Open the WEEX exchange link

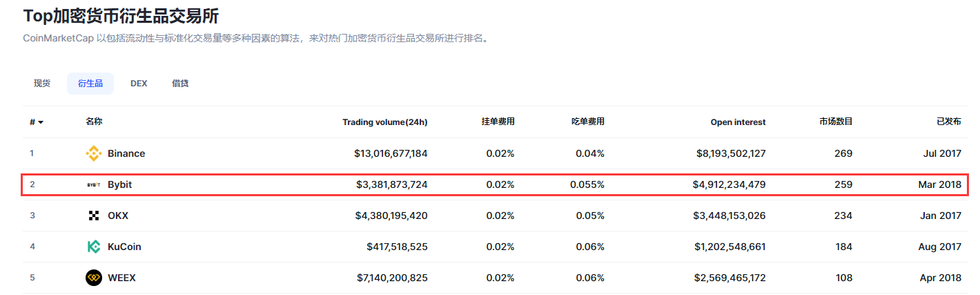[121, 278]
